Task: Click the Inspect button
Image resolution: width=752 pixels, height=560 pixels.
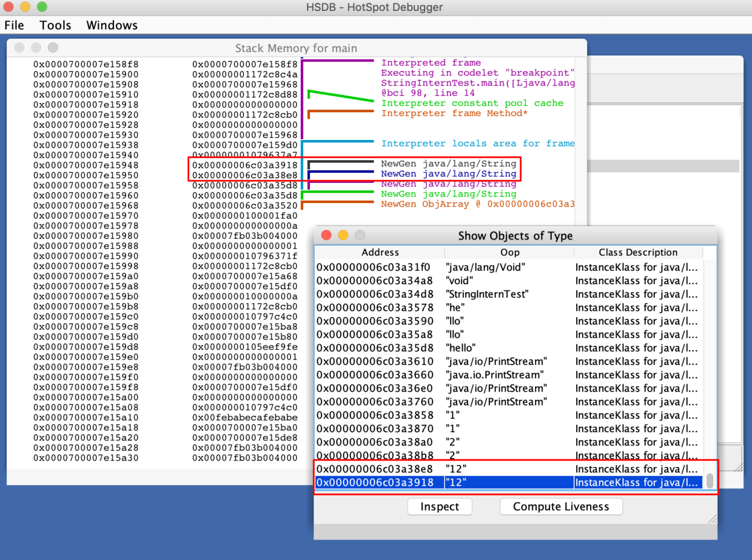Action: point(440,507)
